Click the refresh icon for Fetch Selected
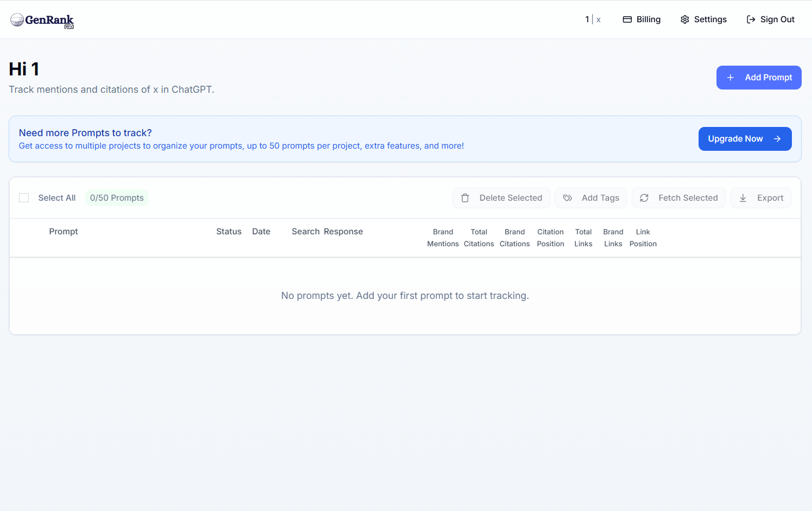Screen dimensions: 812x511 pyautogui.click(x=644, y=198)
